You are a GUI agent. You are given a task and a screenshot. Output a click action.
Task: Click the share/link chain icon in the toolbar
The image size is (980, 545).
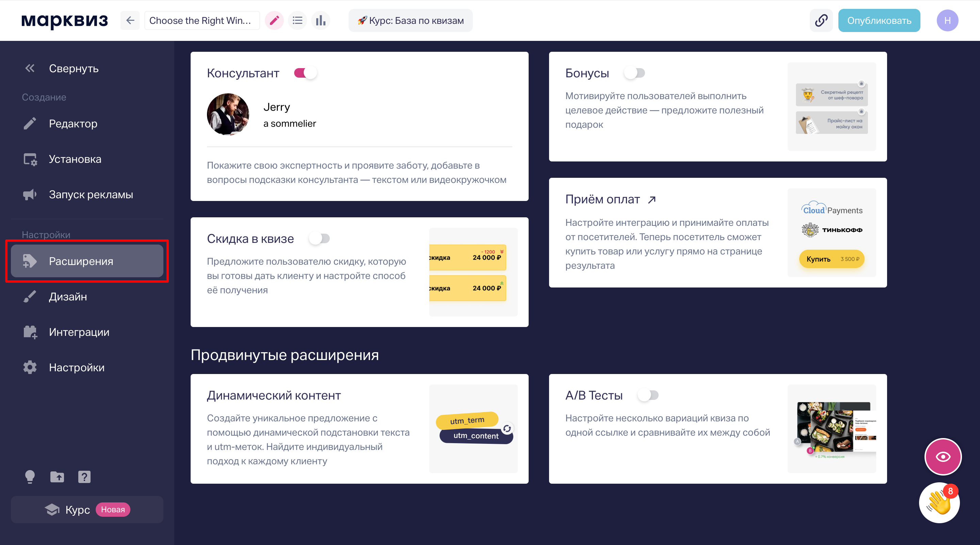[822, 20]
